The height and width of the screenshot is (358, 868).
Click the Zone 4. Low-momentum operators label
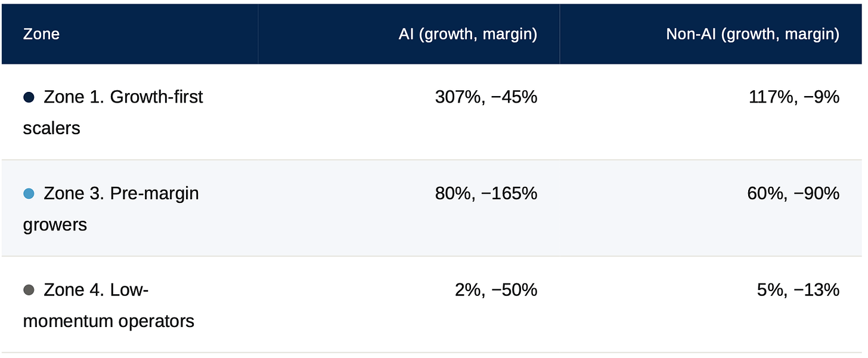109,305
